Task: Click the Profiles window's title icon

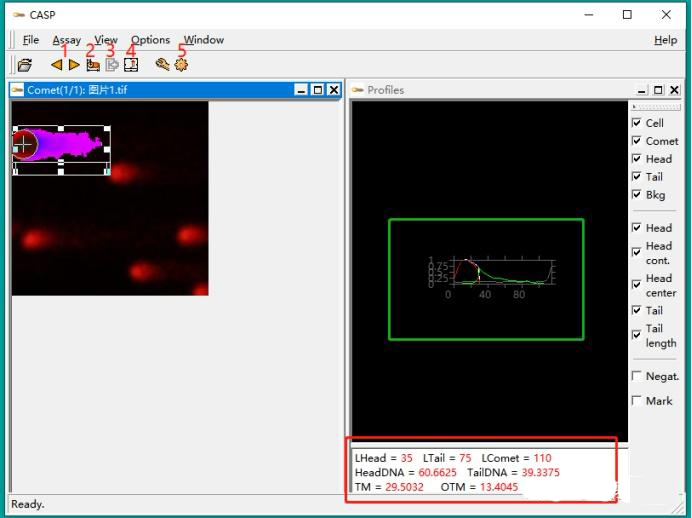Action: (357, 90)
